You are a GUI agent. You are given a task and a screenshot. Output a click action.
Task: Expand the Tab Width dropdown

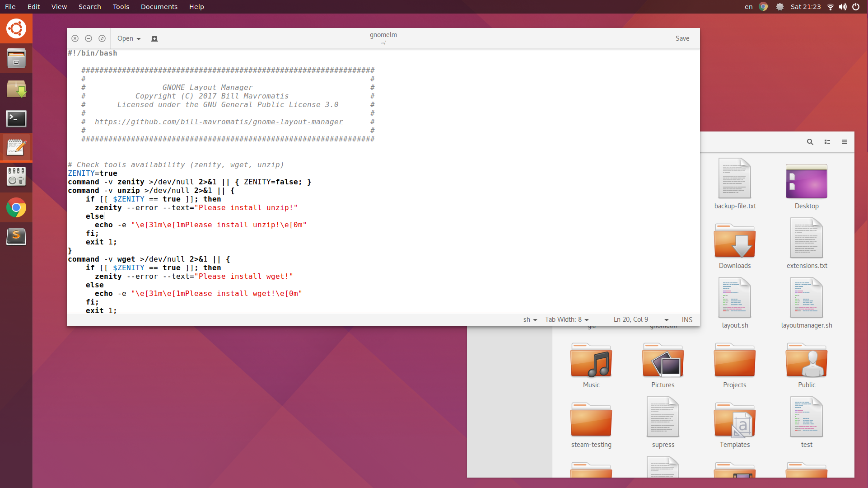566,320
